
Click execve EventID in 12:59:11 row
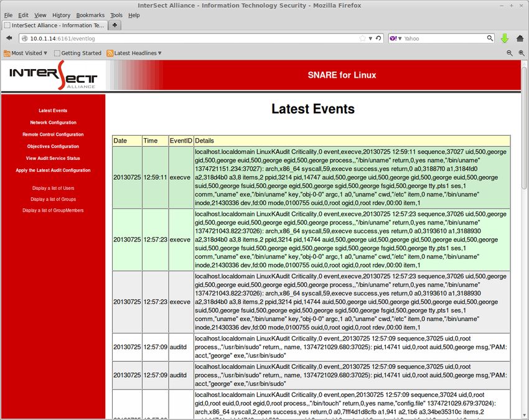tap(180, 177)
